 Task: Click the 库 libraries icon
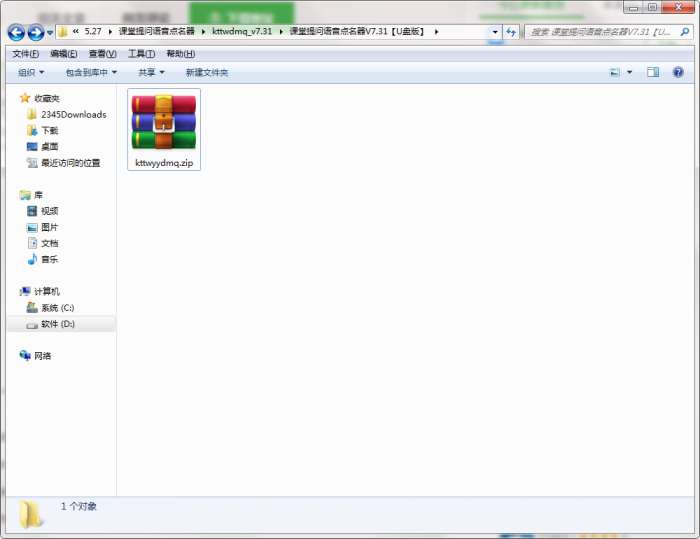25,195
